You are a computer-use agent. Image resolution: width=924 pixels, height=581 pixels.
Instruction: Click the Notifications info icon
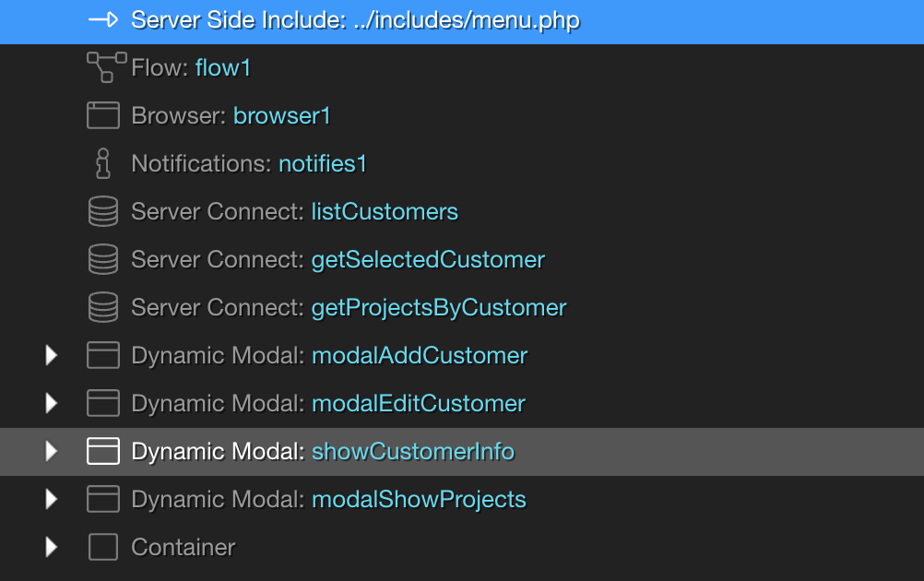pyautogui.click(x=103, y=163)
